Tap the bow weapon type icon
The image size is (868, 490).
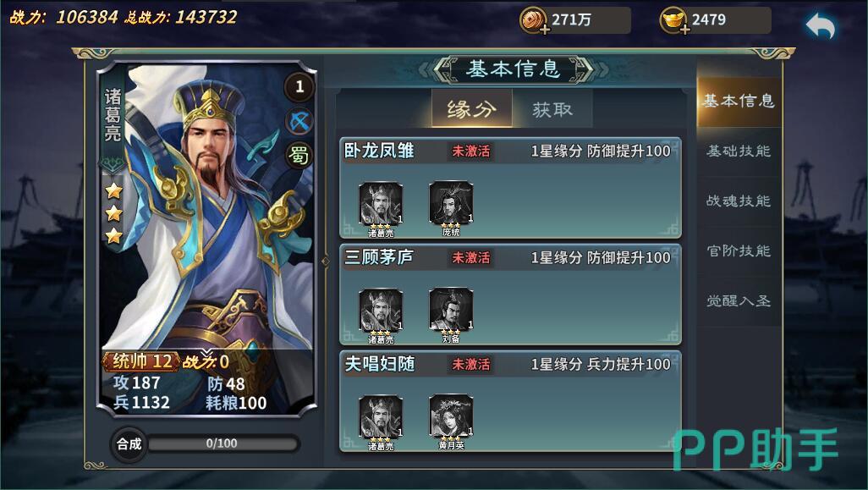coord(299,121)
